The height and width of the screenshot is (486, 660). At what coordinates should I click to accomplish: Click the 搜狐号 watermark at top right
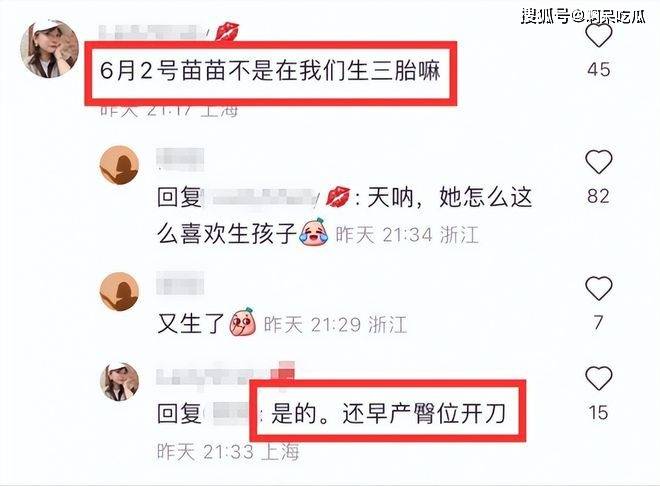tap(583, 16)
